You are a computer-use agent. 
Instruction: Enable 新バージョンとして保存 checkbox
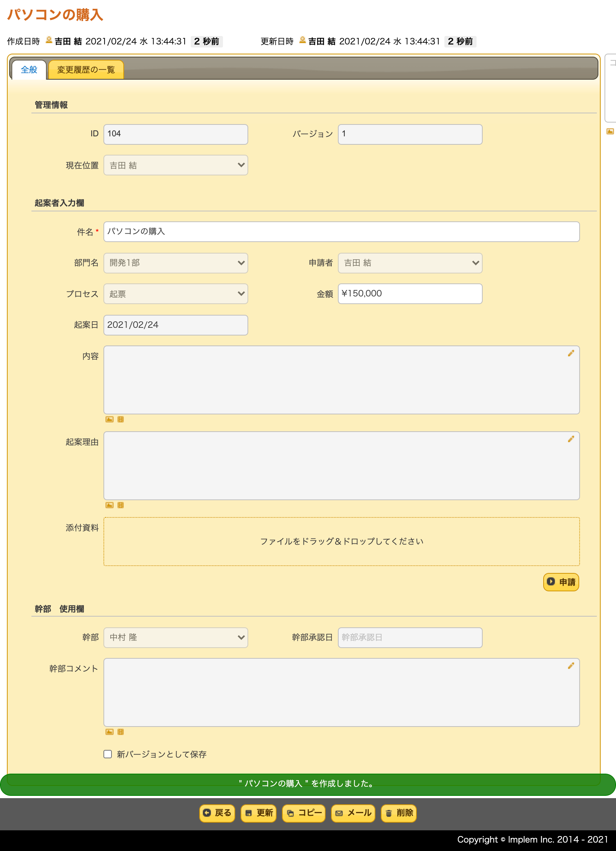tap(108, 754)
